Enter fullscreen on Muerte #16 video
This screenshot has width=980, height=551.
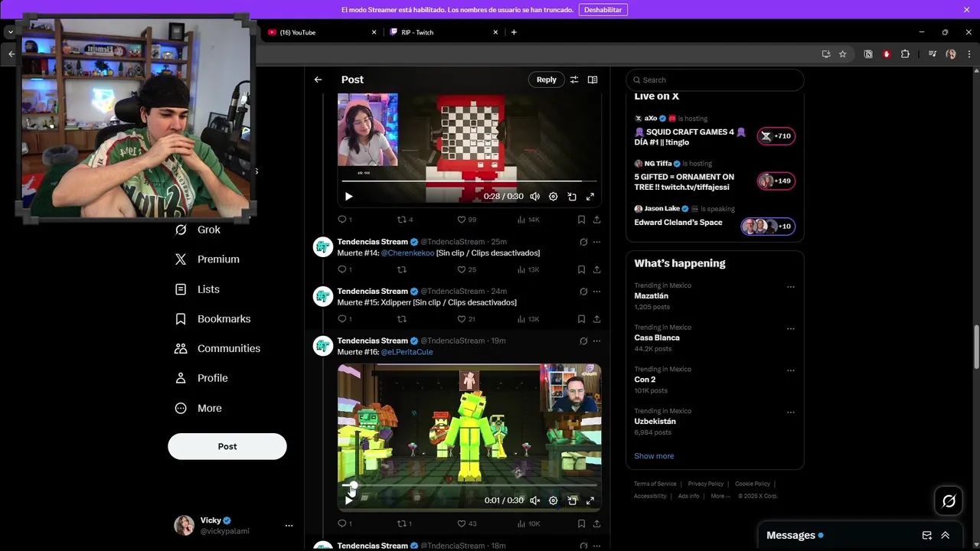(x=590, y=500)
